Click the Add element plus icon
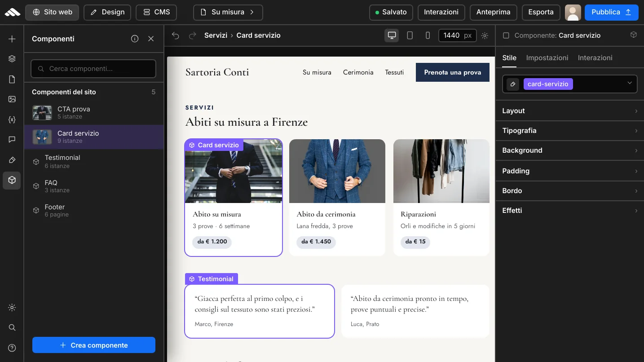644x362 pixels. click(x=12, y=39)
